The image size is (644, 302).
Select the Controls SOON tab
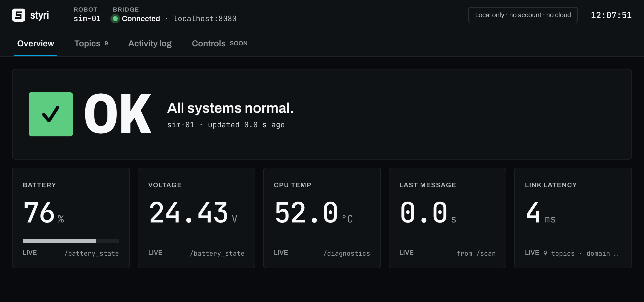point(220,44)
